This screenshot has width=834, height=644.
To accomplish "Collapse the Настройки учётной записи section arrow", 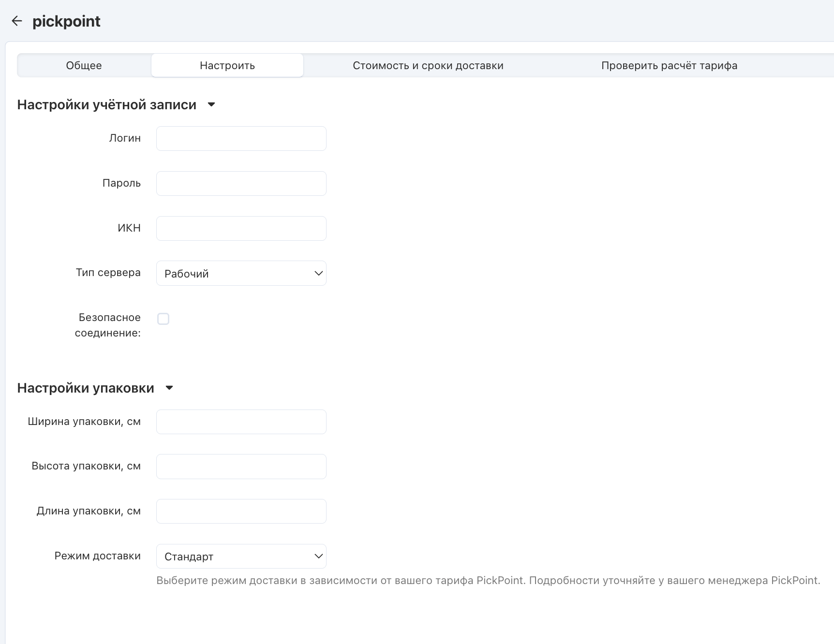I will pyautogui.click(x=211, y=105).
